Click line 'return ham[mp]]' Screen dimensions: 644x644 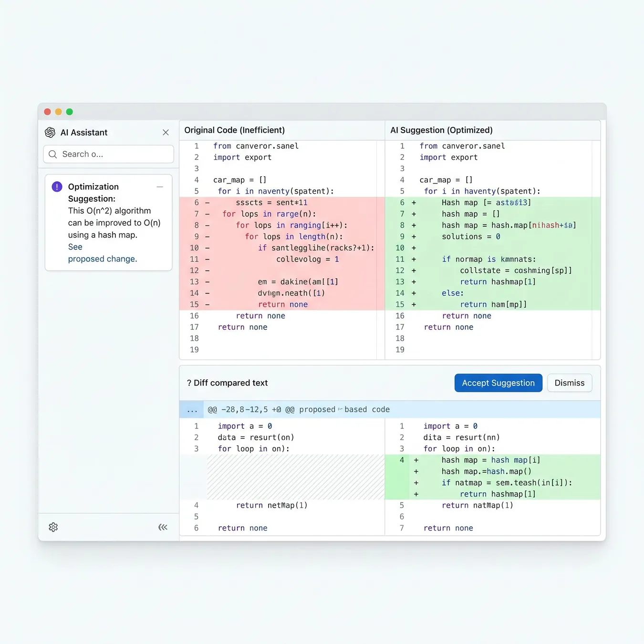(x=493, y=304)
